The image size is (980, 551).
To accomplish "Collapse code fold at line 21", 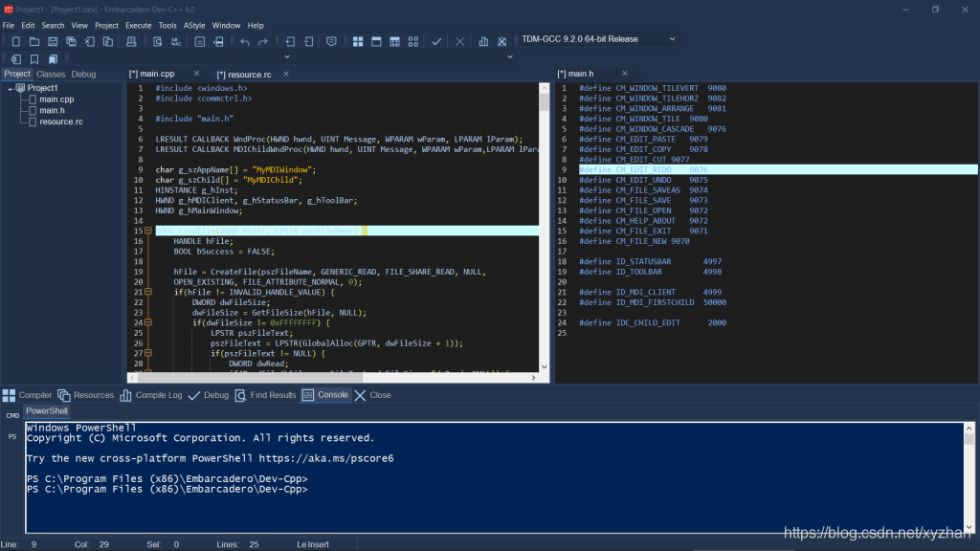I will 148,292.
